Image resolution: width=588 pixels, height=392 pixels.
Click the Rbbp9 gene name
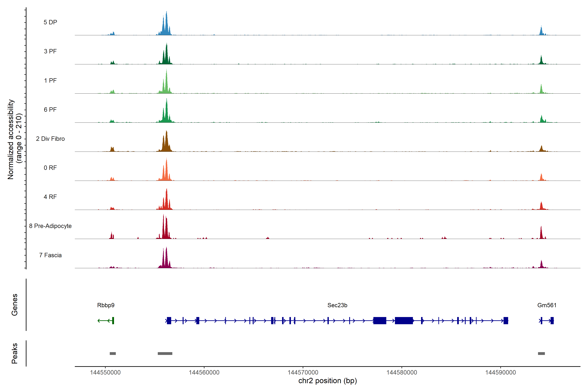tap(106, 305)
